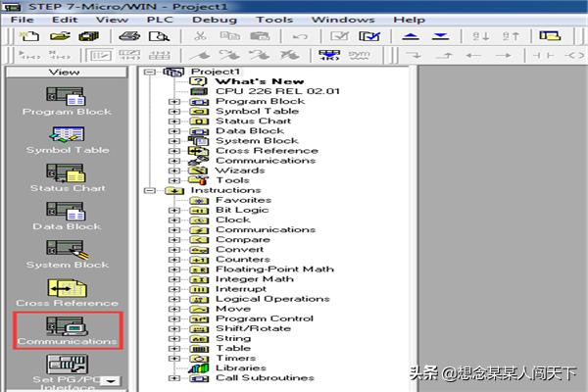The height and width of the screenshot is (392, 588).
Task: Select Floating-Point Math instruction folder
Action: click(x=274, y=269)
